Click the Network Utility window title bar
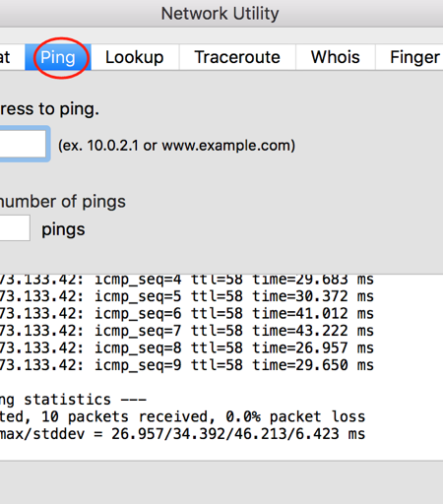The width and height of the screenshot is (443, 504). (220, 14)
